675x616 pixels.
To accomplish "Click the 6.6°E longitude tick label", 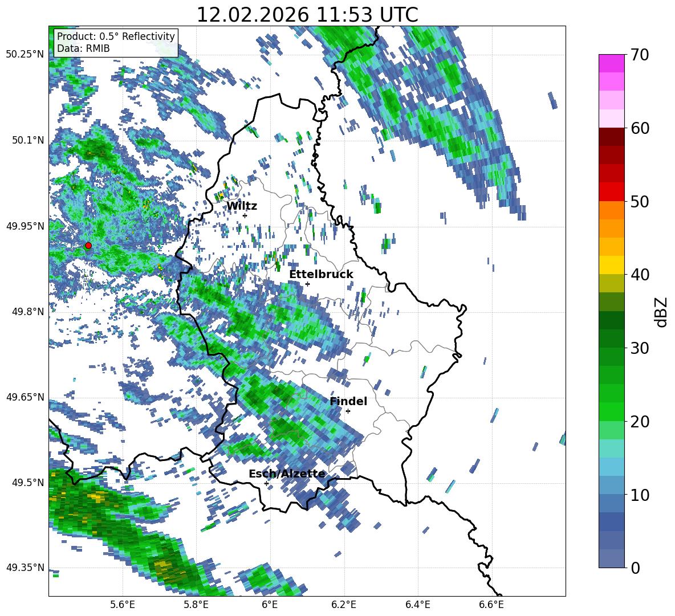I will (x=491, y=605).
